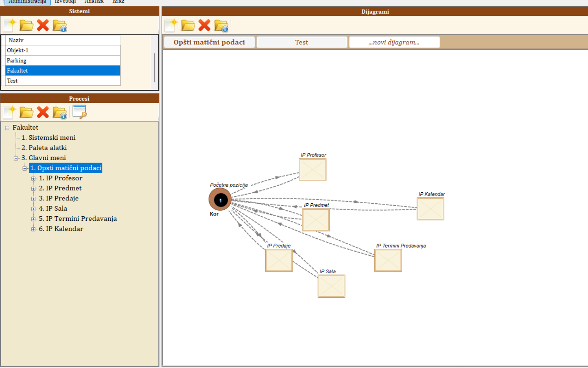Collapse the Fakultet root tree node
Screen dimensions: 588x368
point(7,128)
